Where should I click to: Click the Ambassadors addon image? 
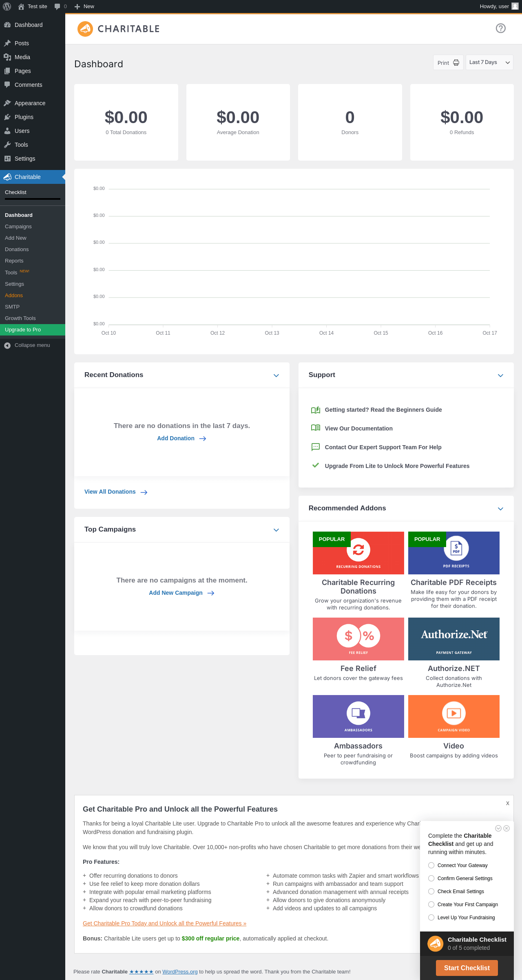(358, 716)
